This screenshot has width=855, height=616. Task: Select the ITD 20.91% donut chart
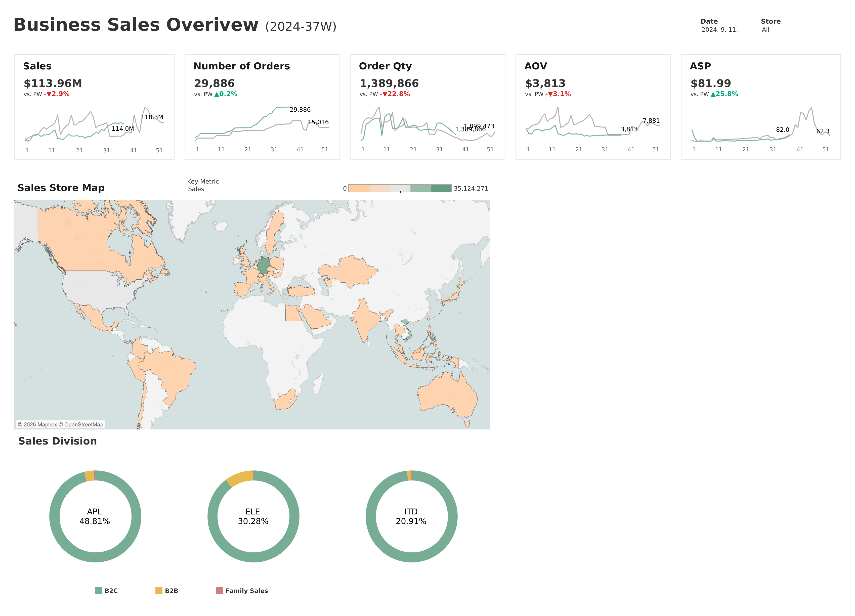(x=411, y=516)
